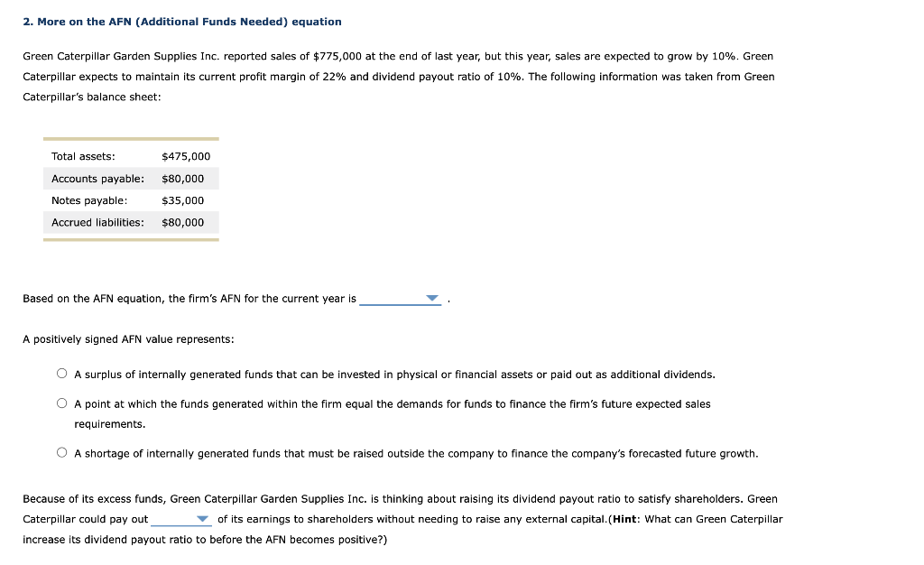The width and height of the screenshot is (924, 565).
Task: Click the teal border above the balance sheet table
Action: point(131,138)
